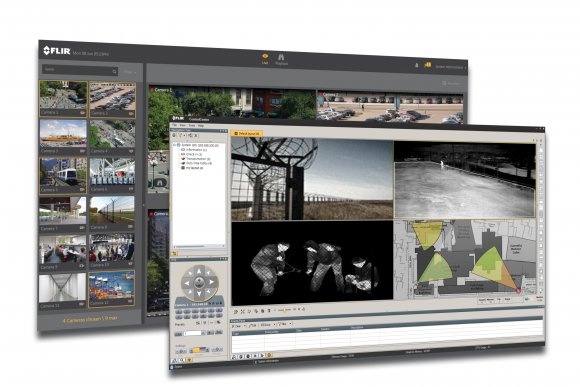
Task: Click the bell icon in the back window header
Action: click(416, 65)
